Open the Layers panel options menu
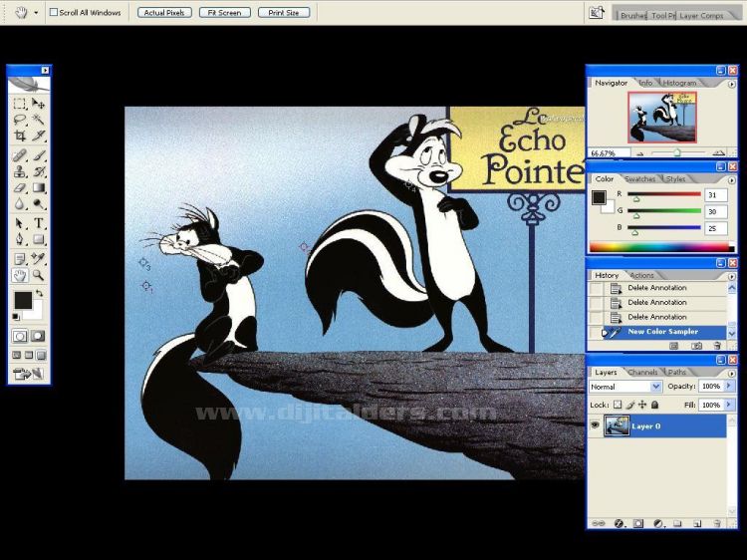 [x=732, y=373]
